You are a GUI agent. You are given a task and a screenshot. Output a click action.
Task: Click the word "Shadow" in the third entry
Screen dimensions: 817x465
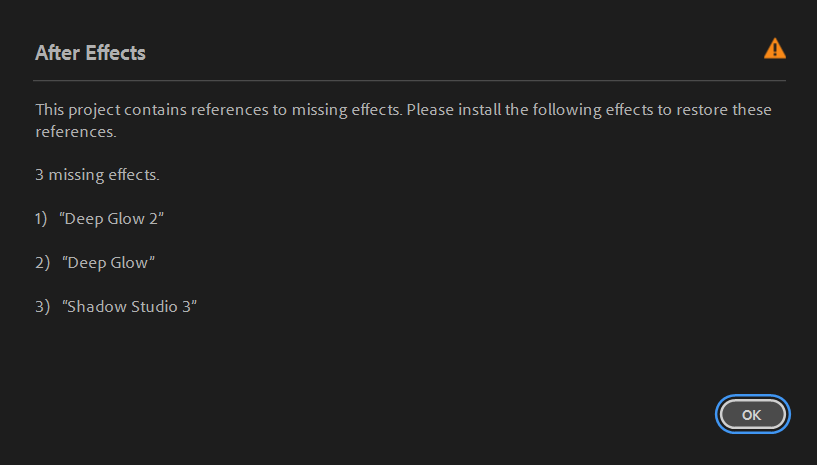tap(96, 306)
